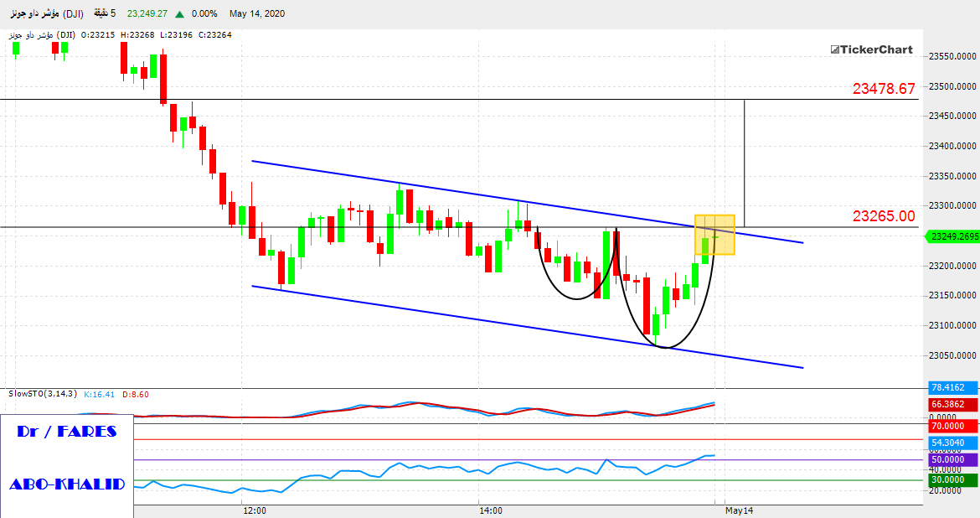Click the Dr / FARES text
Viewport: 980px width, 518px height.
(67, 431)
